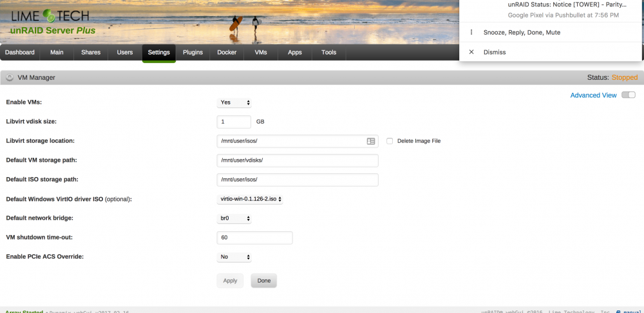The height and width of the screenshot is (313, 644).
Task: Open the Users tab
Action: (x=125, y=53)
